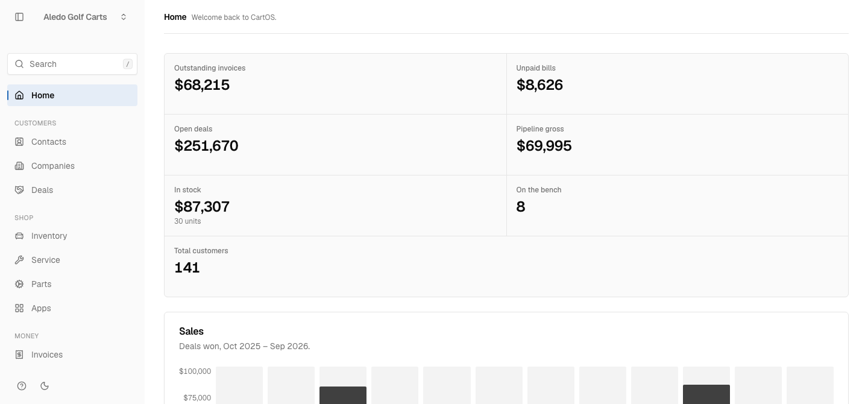Go to Companies icon
The width and height of the screenshot is (868, 404).
19,166
